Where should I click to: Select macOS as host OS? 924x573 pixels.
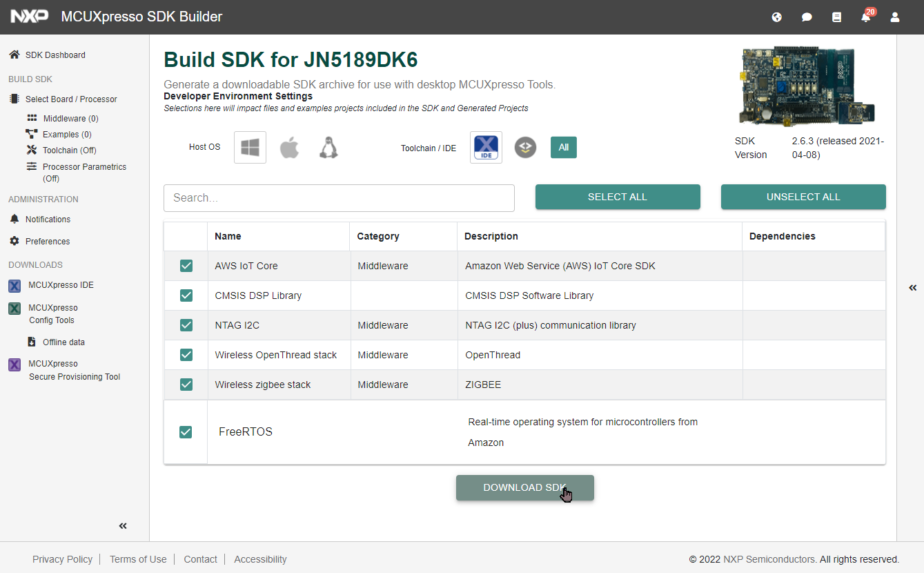289,147
